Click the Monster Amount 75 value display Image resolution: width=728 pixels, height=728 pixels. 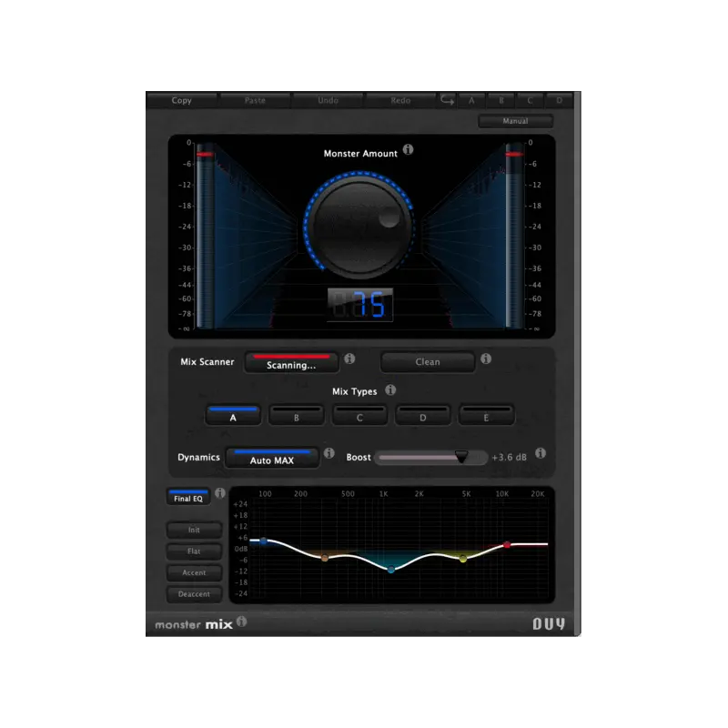[x=360, y=305]
